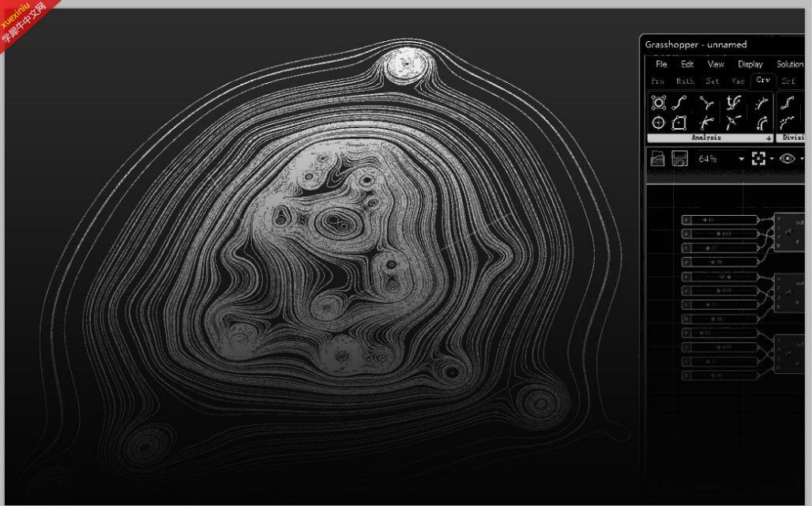
Task: Adjust the topmost number slider on the canvas
Action: click(720, 220)
